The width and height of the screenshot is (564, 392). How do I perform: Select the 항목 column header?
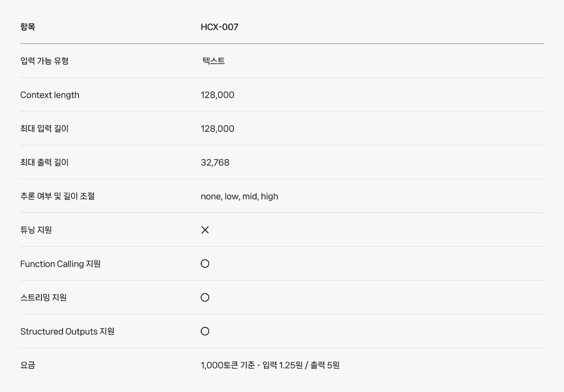coord(28,27)
